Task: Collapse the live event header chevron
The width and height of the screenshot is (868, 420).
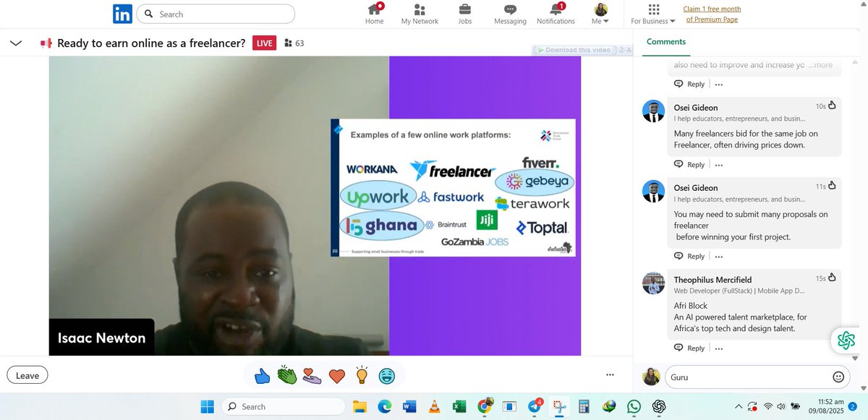Action: 16,43
